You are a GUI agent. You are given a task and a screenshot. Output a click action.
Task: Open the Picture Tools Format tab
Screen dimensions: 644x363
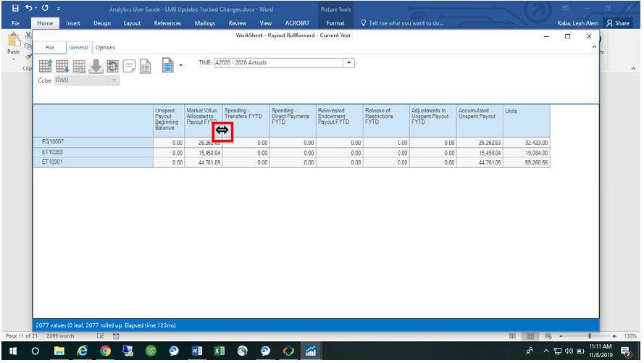(x=335, y=23)
